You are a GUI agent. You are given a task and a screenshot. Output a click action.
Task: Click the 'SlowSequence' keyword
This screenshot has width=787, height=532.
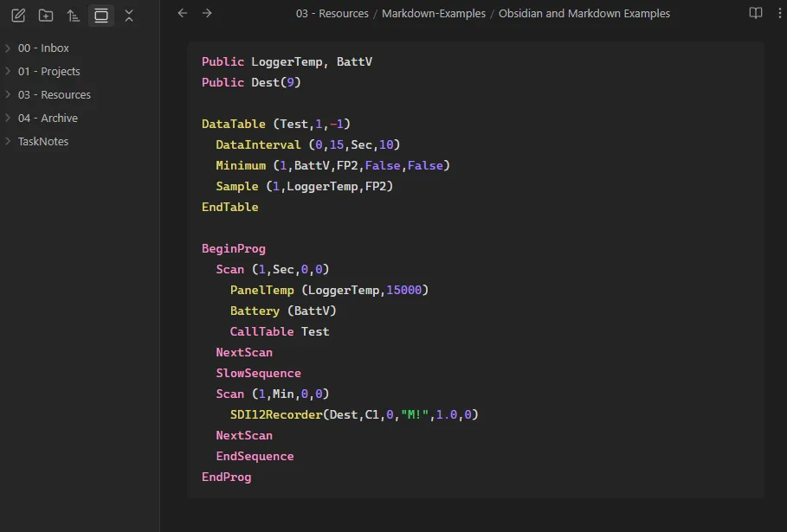[x=259, y=373]
